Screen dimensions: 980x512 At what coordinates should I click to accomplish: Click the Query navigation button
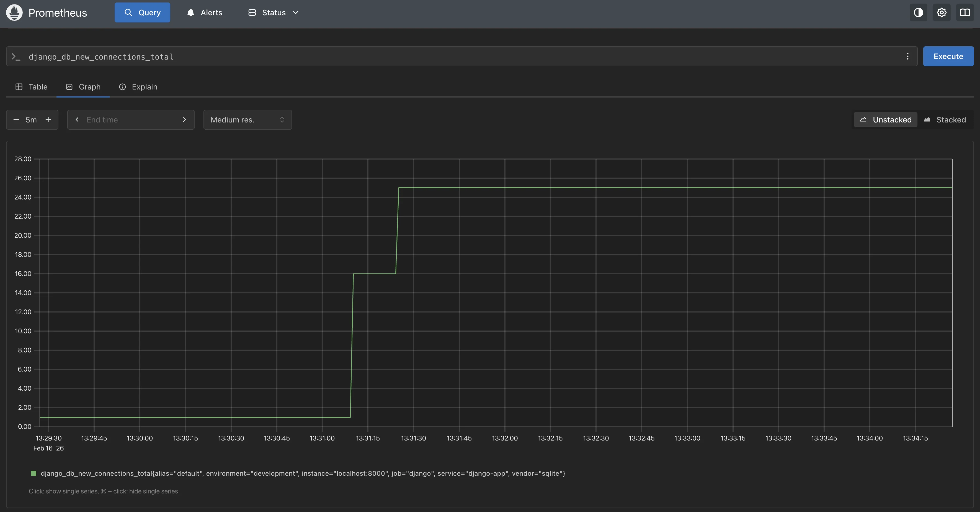tap(142, 12)
